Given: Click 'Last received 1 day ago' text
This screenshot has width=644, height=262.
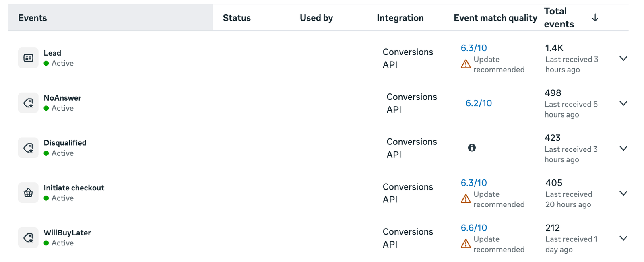Looking at the screenshot, I should [571, 244].
